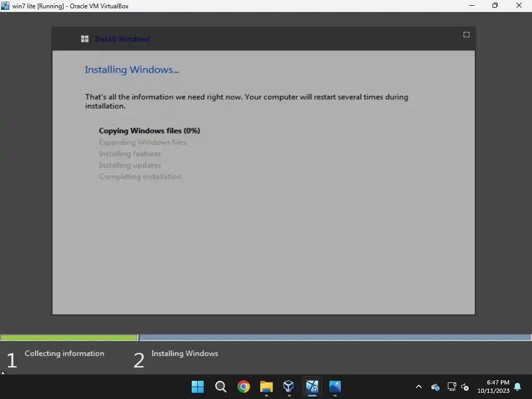The image size is (532, 399).
Task: Click the muted volume tray icon
Action: click(465, 387)
